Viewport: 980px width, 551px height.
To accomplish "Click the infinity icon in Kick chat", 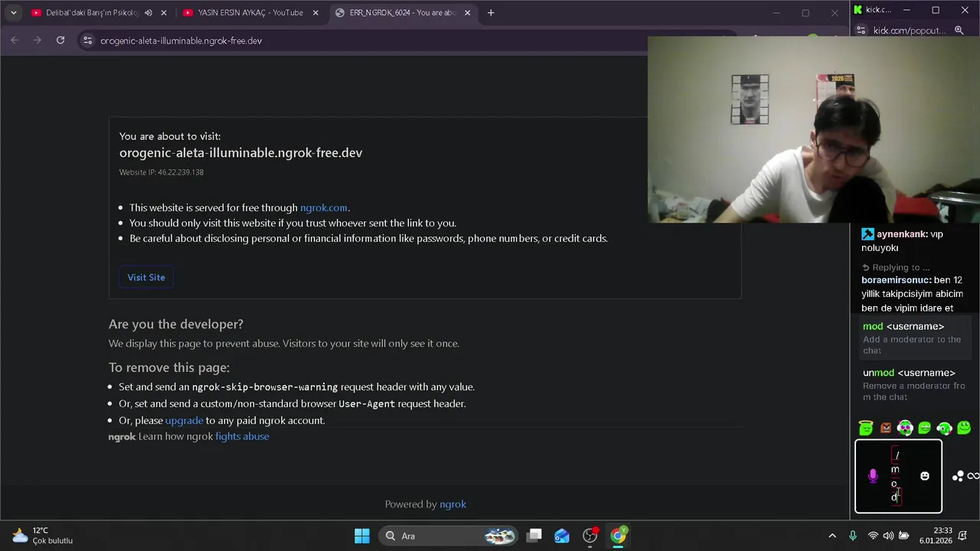I will [x=973, y=476].
